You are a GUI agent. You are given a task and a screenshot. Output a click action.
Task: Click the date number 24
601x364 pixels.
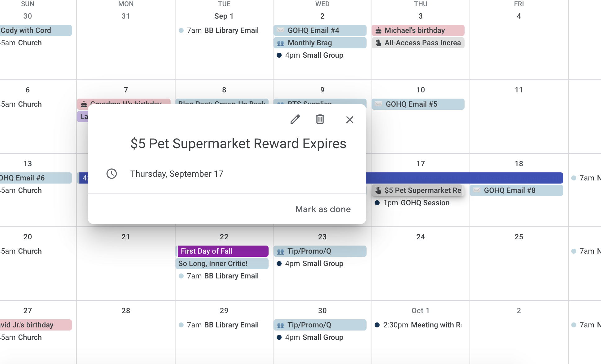click(421, 237)
